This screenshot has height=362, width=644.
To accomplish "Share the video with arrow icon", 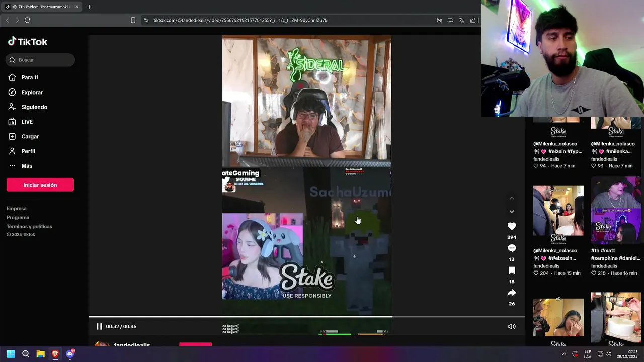I will [x=512, y=293].
